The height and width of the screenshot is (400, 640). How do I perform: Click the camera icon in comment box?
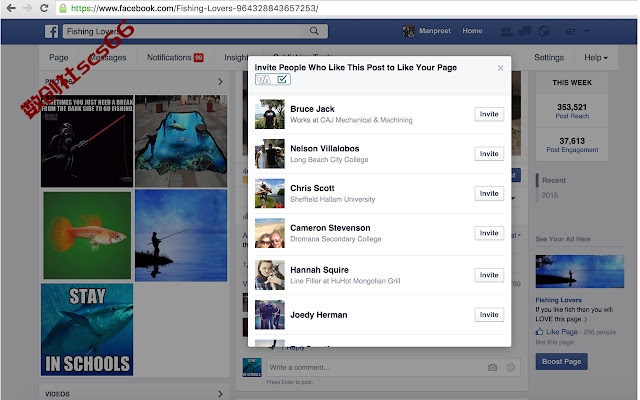click(x=493, y=367)
